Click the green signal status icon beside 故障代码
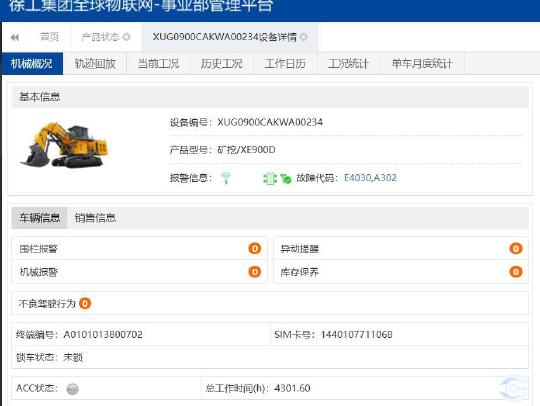This screenshot has width=540, height=406. [286, 178]
